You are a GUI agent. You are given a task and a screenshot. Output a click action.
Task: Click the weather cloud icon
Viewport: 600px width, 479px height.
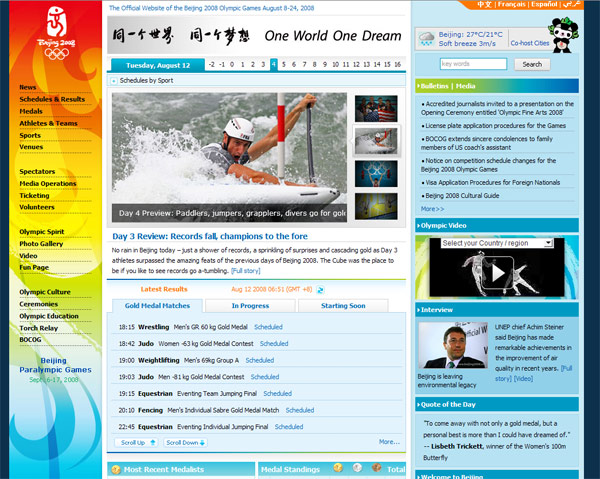click(x=426, y=39)
